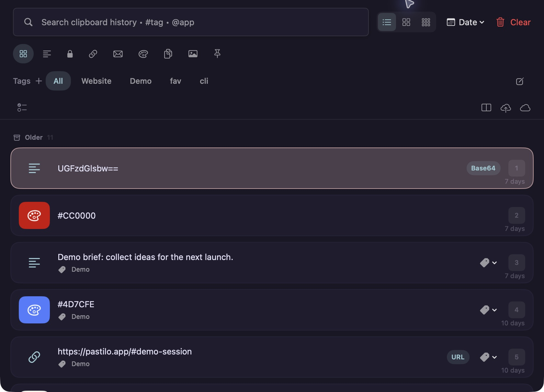Select the Website tag tab
This screenshot has height=392, width=544.
coord(96,81)
